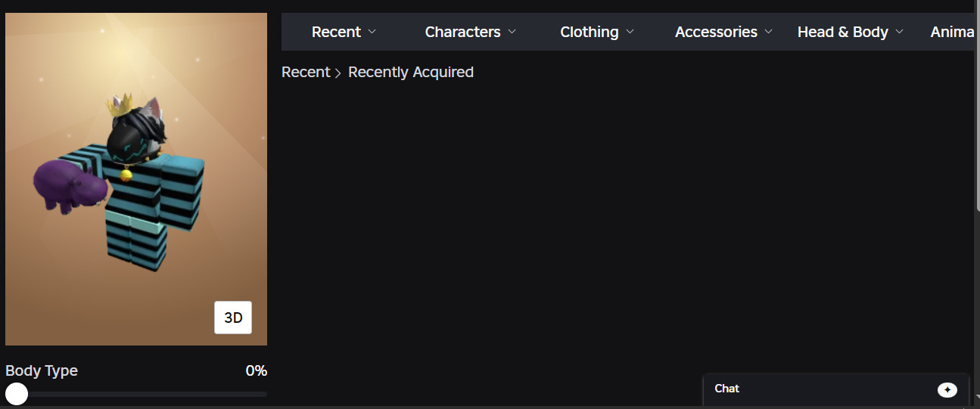Click the sparkle icon in the Chat bar
The height and width of the screenshot is (409, 980).
pos(947,389)
